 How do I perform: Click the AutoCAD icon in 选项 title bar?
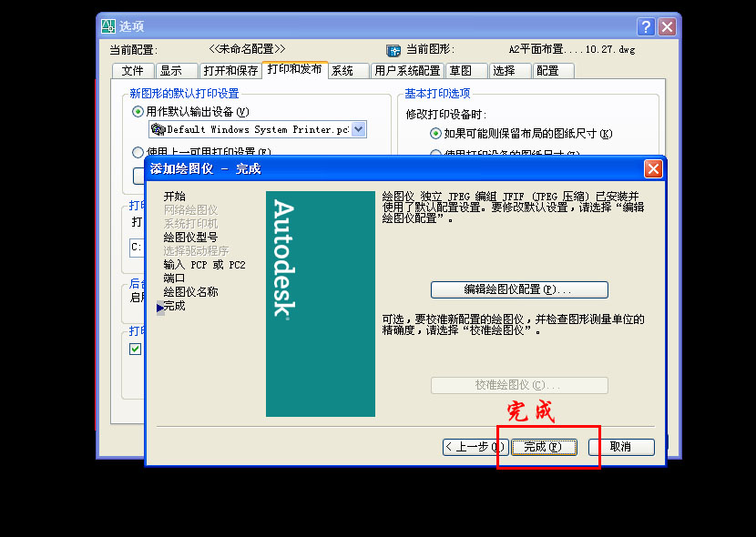(x=108, y=26)
